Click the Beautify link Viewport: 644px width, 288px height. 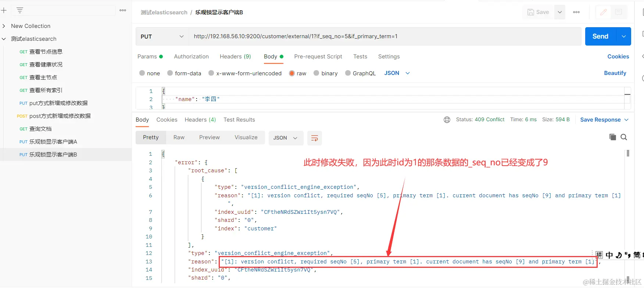[615, 73]
